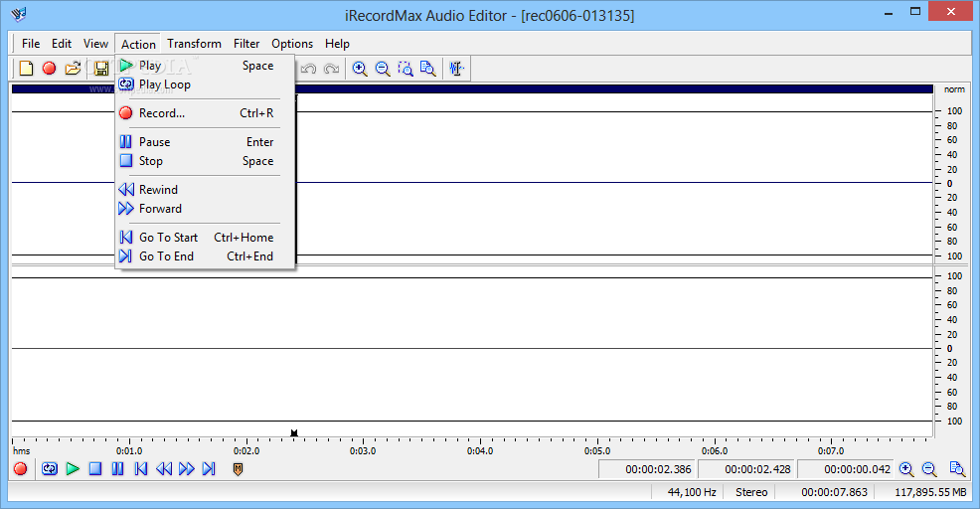Go to start using bottom transport button

pyautogui.click(x=140, y=468)
